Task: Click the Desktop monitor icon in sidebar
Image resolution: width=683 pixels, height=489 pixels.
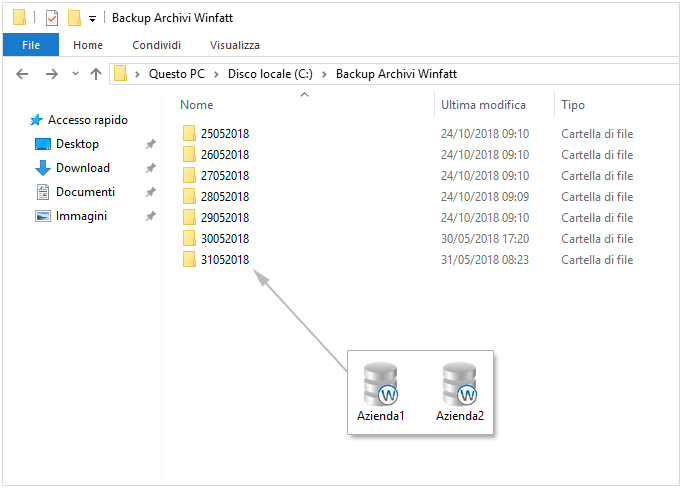Action: [43, 144]
